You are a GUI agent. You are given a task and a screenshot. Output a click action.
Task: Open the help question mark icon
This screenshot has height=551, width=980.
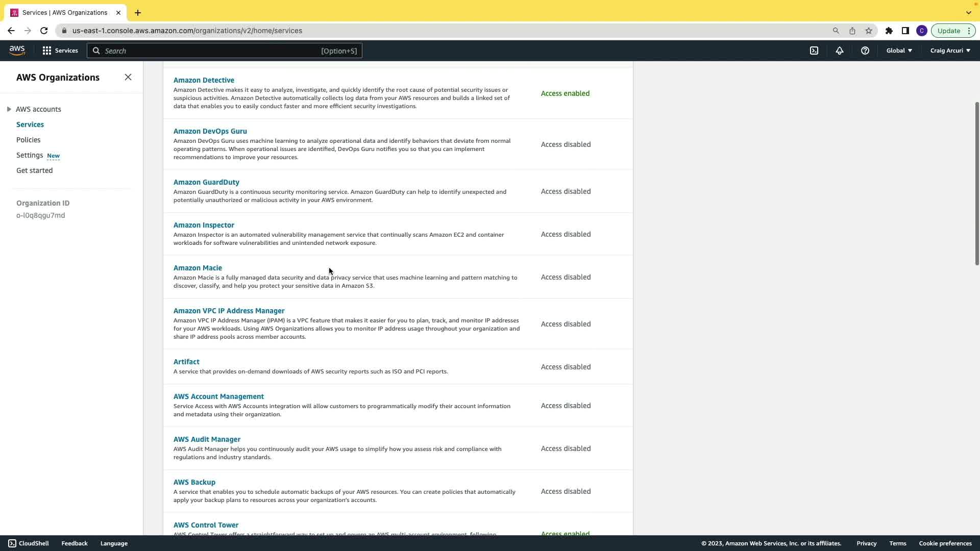tap(865, 51)
